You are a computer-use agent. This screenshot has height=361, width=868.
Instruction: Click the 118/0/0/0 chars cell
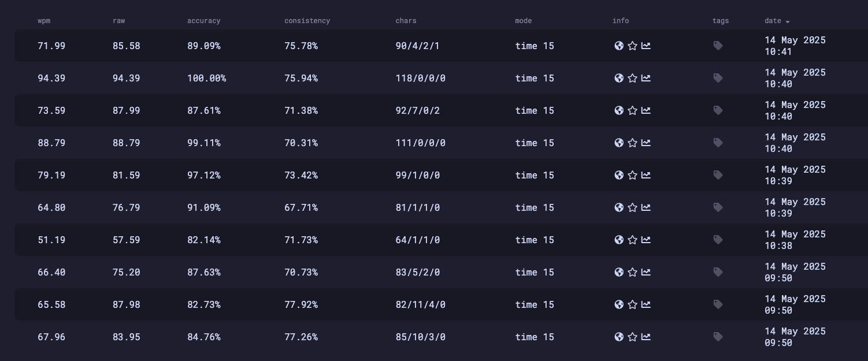[x=420, y=78]
